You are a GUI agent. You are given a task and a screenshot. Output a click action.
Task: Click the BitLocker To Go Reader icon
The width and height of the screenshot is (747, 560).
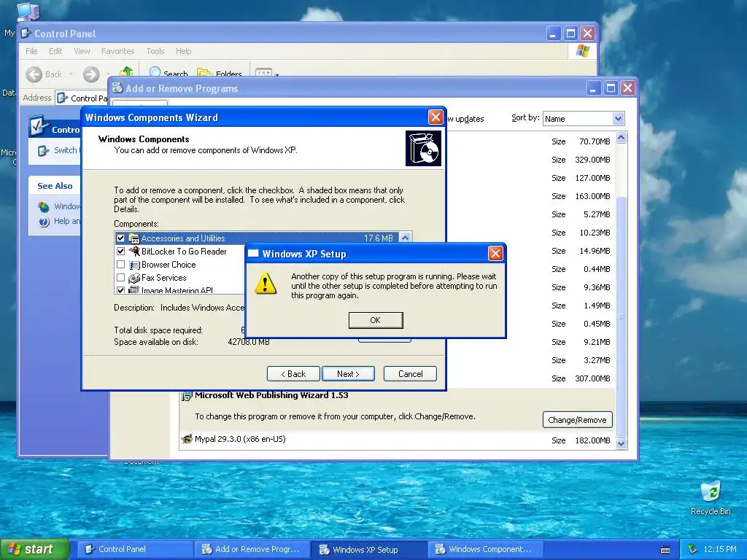click(134, 251)
